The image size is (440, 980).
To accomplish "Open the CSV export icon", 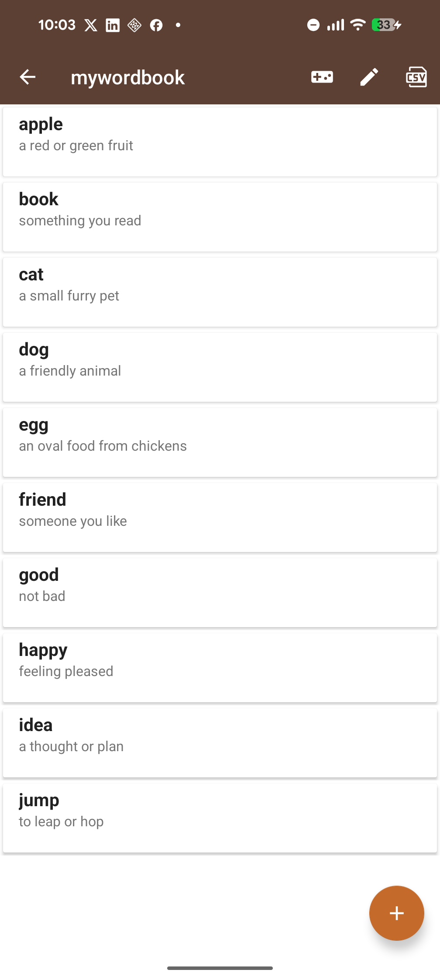I will point(416,77).
